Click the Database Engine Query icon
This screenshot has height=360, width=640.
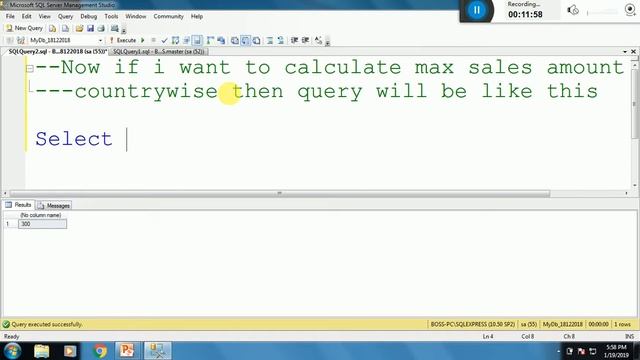(x=52, y=29)
